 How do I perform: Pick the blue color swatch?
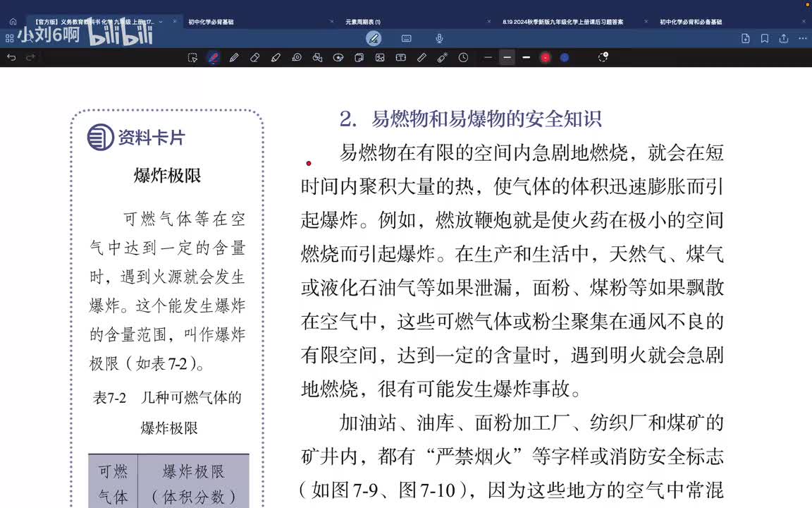point(565,58)
